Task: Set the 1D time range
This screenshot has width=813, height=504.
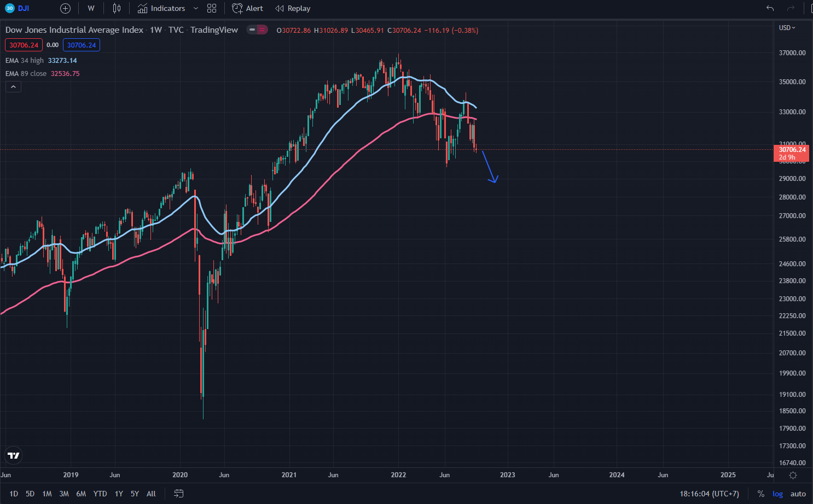Action: click(14, 494)
